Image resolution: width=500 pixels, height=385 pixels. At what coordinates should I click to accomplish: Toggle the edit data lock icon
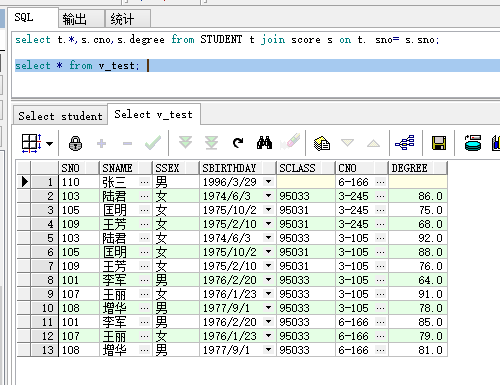point(75,143)
